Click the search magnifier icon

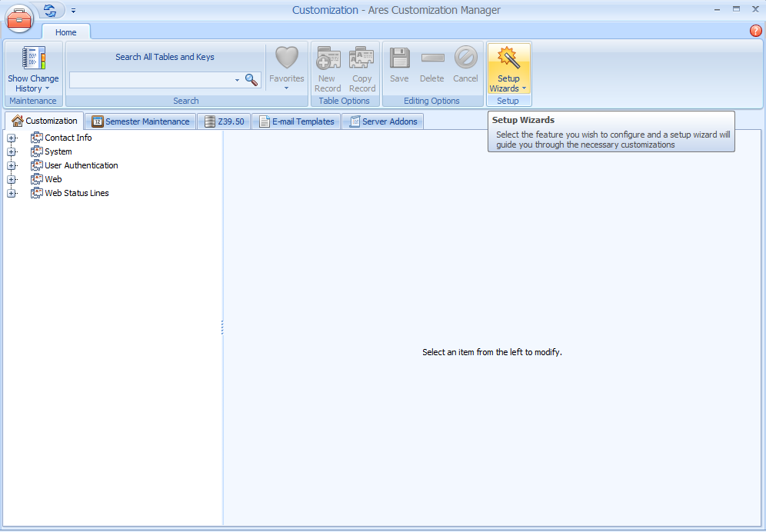click(x=251, y=79)
